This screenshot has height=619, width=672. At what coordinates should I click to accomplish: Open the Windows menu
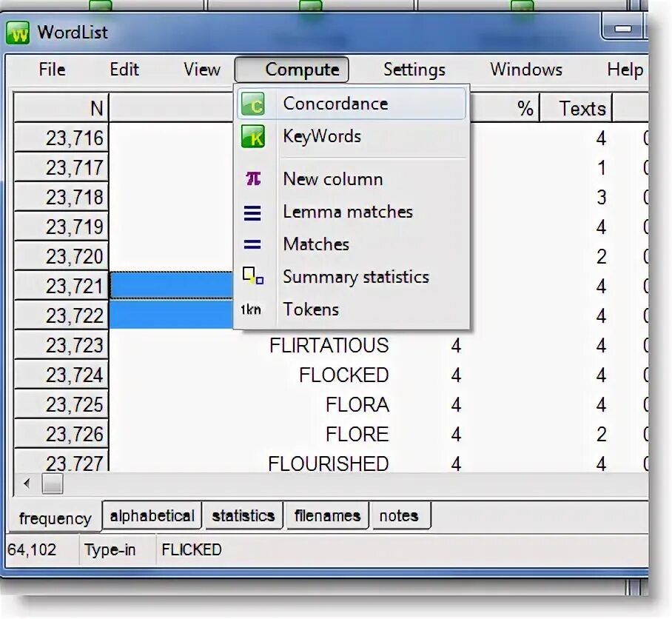coord(526,70)
